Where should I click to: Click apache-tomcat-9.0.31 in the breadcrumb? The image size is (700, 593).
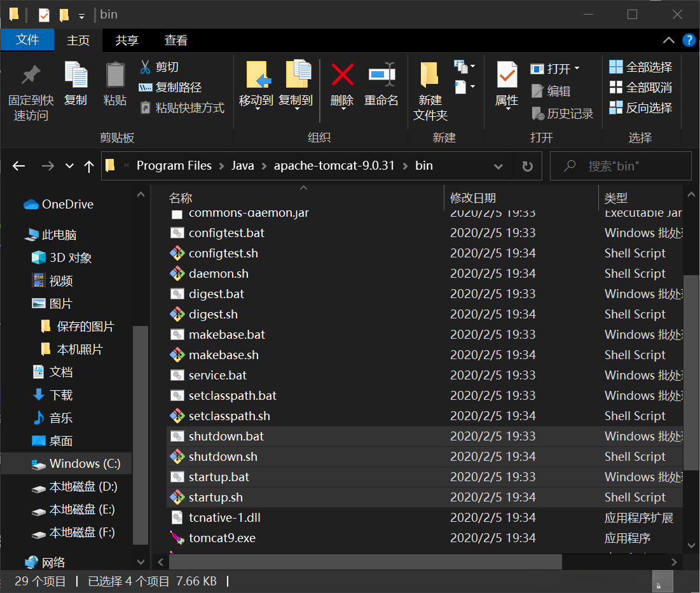[334, 165]
